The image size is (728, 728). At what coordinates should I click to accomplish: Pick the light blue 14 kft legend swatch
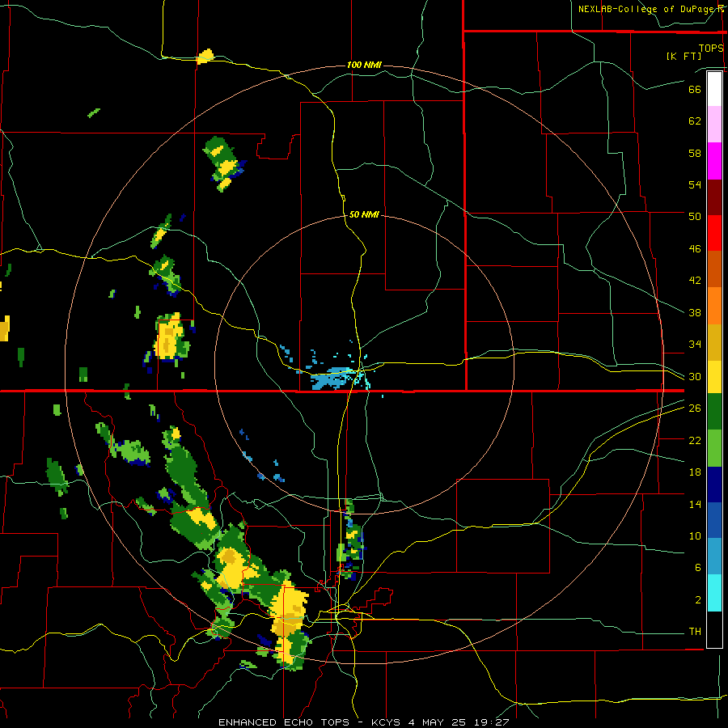[x=714, y=557]
